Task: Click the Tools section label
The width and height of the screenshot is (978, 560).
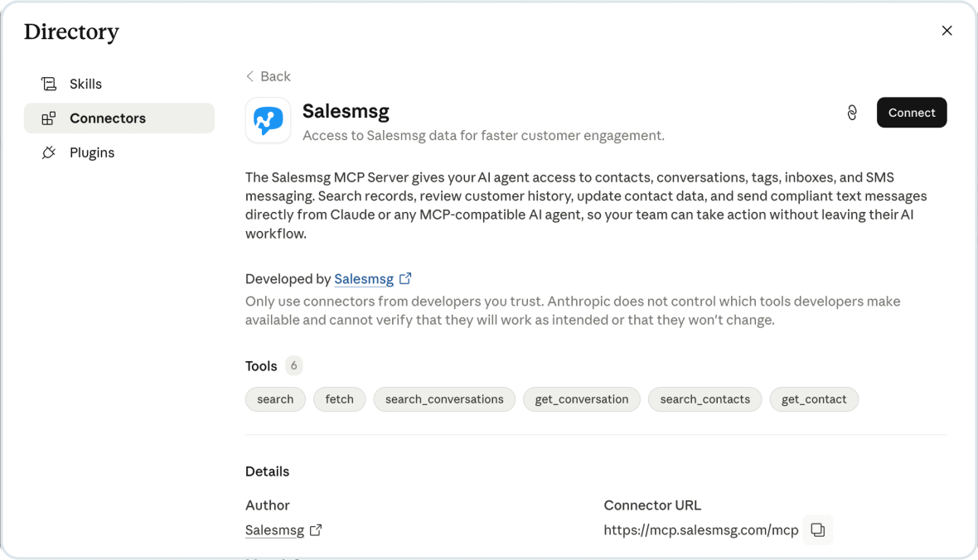Action: pyautogui.click(x=261, y=366)
